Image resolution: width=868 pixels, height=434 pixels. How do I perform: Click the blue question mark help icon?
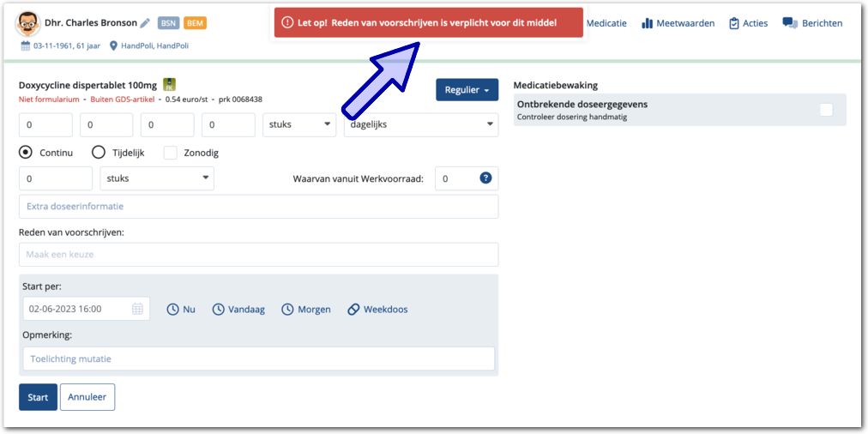click(485, 178)
